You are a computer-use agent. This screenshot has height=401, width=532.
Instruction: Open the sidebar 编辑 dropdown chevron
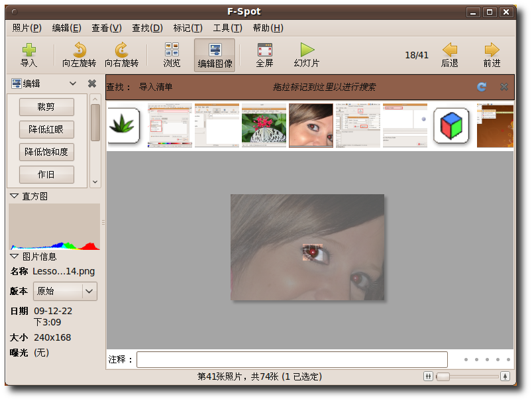[x=73, y=84]
